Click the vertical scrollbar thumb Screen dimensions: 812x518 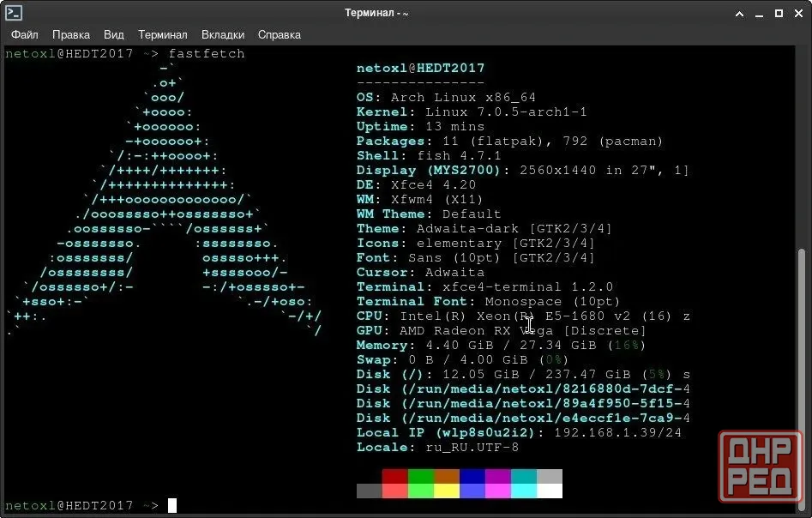[802, 379]
